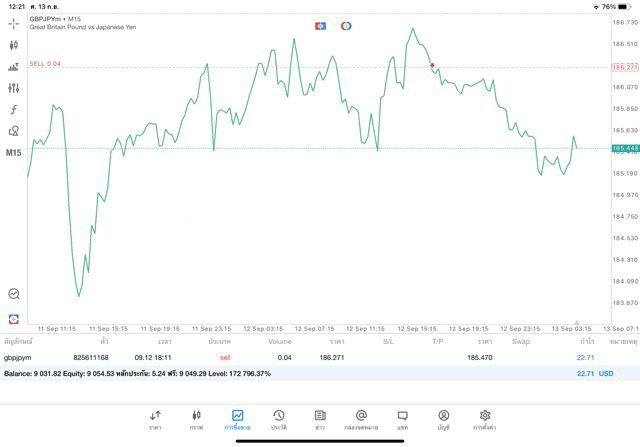Click the SELL 0.04 order line label
The image size is (640, 447).
pos(45,64)
